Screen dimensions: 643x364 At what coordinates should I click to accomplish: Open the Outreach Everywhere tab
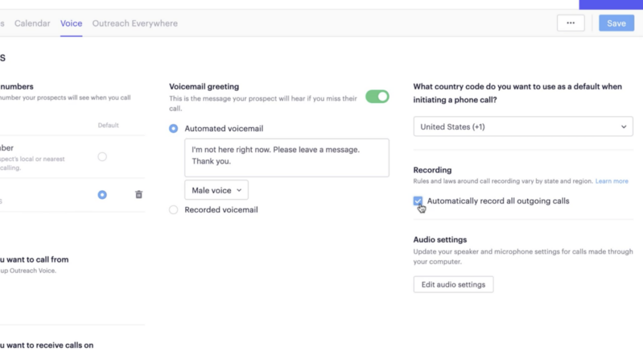click(x=135, y=23)
